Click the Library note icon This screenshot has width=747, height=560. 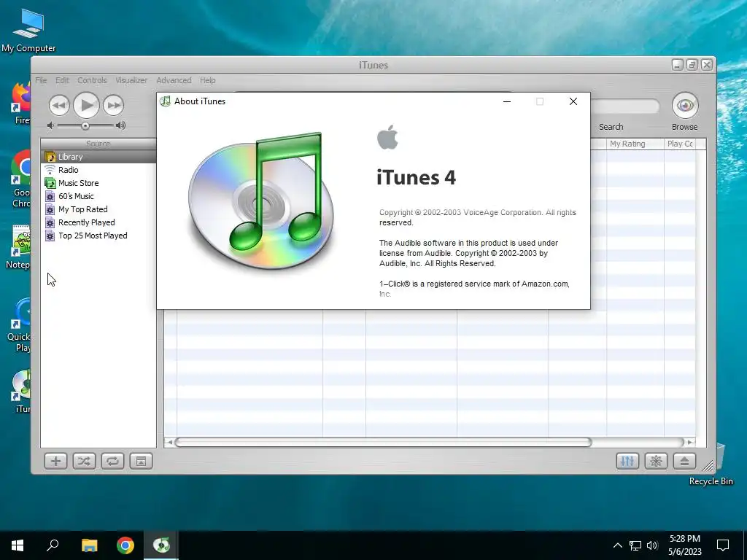pos(50,157)
